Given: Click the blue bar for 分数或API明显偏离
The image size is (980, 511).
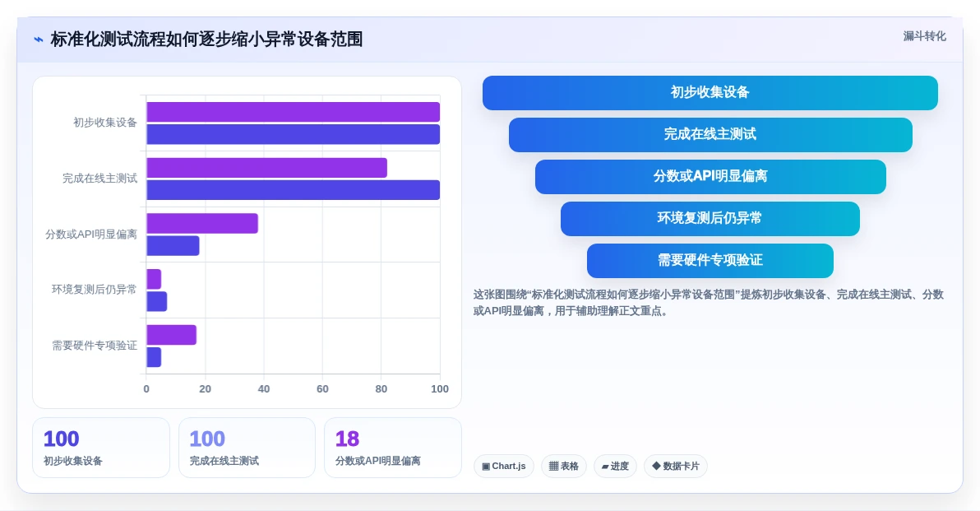Looking at the screenshot, I should click(x=173, y=246).
